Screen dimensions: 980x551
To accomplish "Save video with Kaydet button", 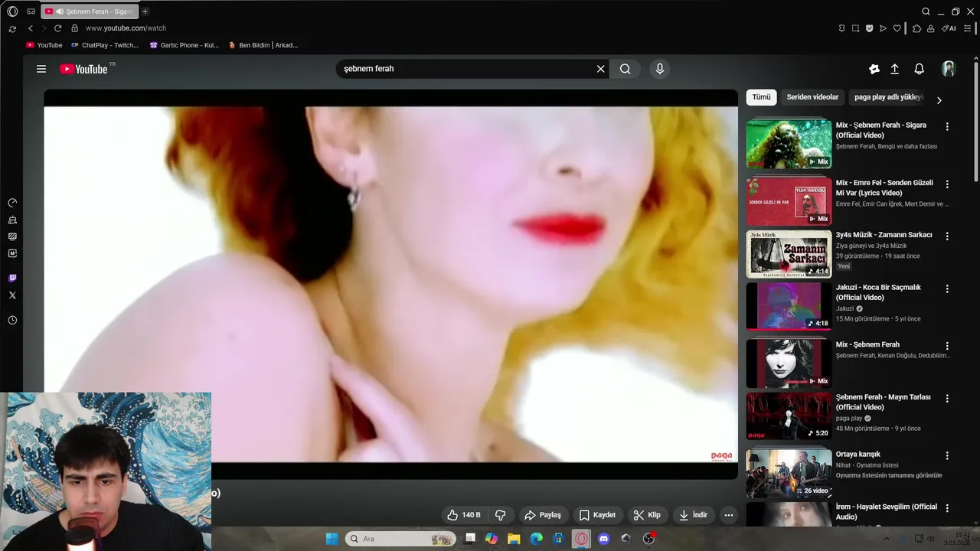I will coord(597,515).
